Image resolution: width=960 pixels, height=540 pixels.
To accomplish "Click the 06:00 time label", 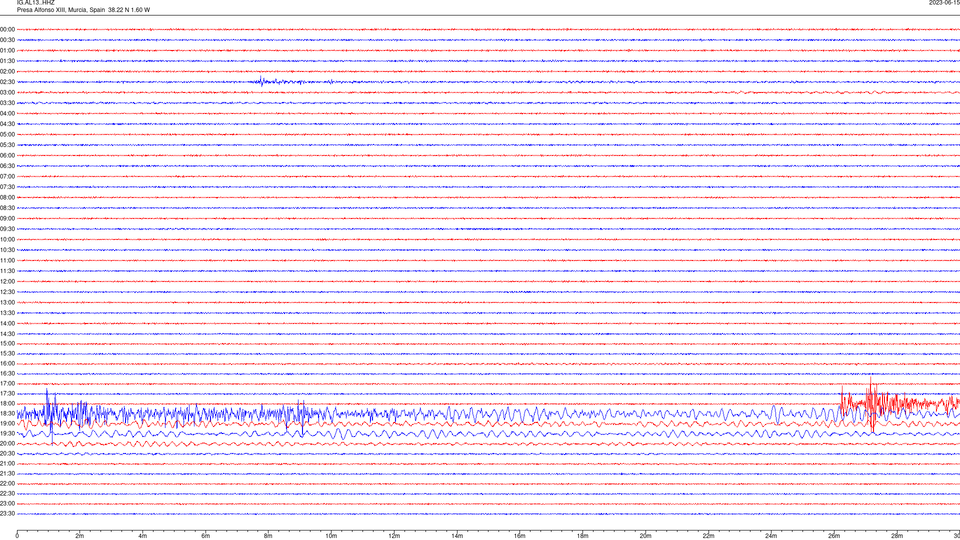I will 7,156.
